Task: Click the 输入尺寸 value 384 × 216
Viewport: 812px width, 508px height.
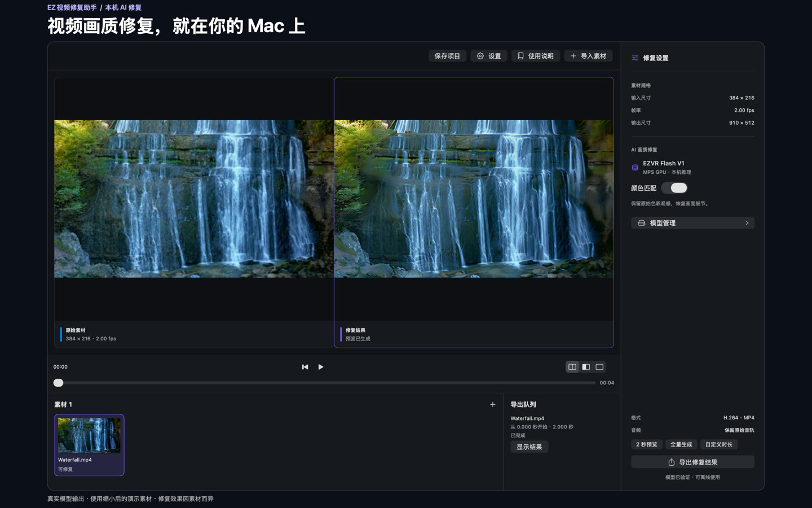Action: pyautogui.click(x=742, y=98)
